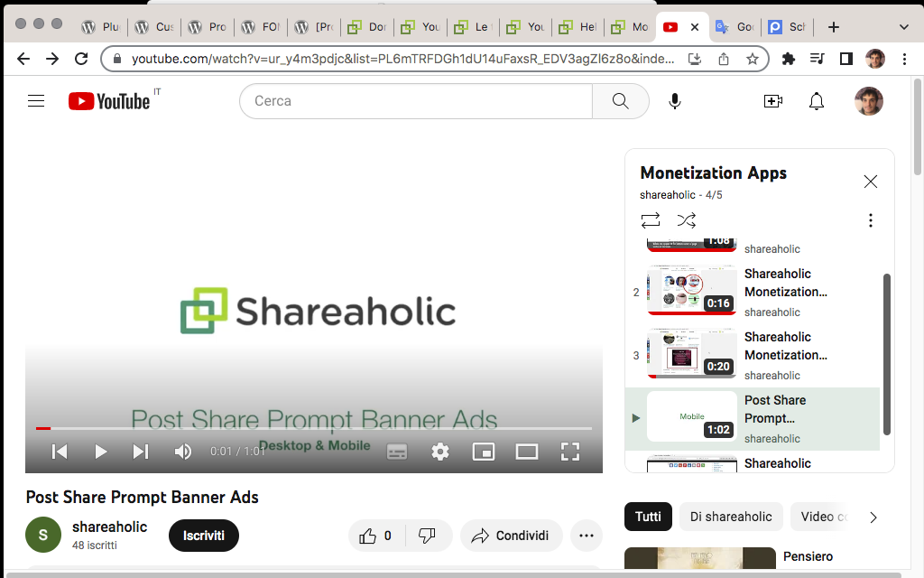The height and width of the screenshot is (578, 924).
Task: Close the active YouTube tab
Action: pos(695,27)
